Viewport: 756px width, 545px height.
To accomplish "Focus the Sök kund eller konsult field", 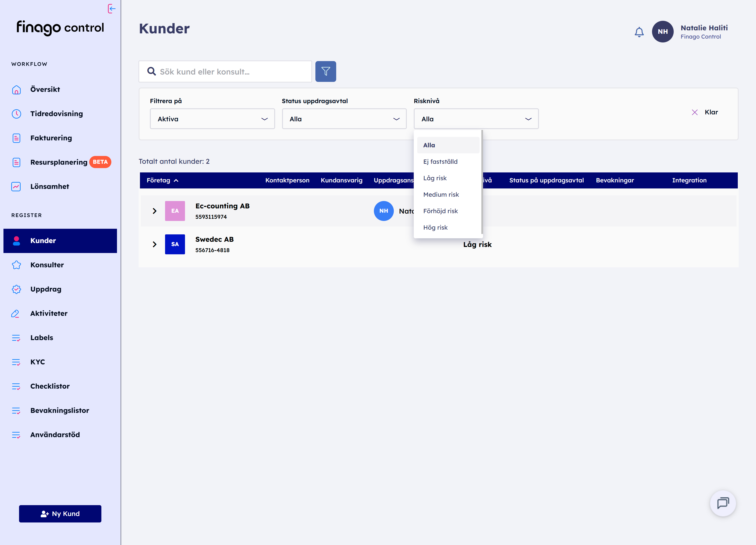I will click(230, 72).
